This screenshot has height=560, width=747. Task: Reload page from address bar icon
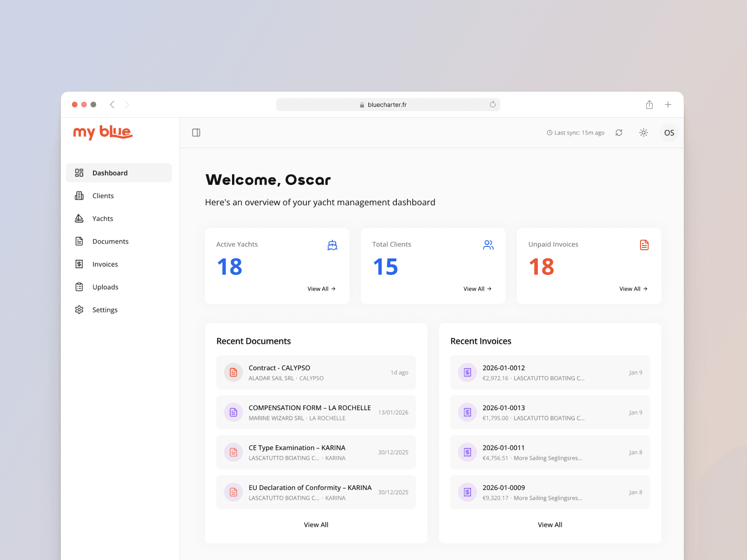point(493,105)
